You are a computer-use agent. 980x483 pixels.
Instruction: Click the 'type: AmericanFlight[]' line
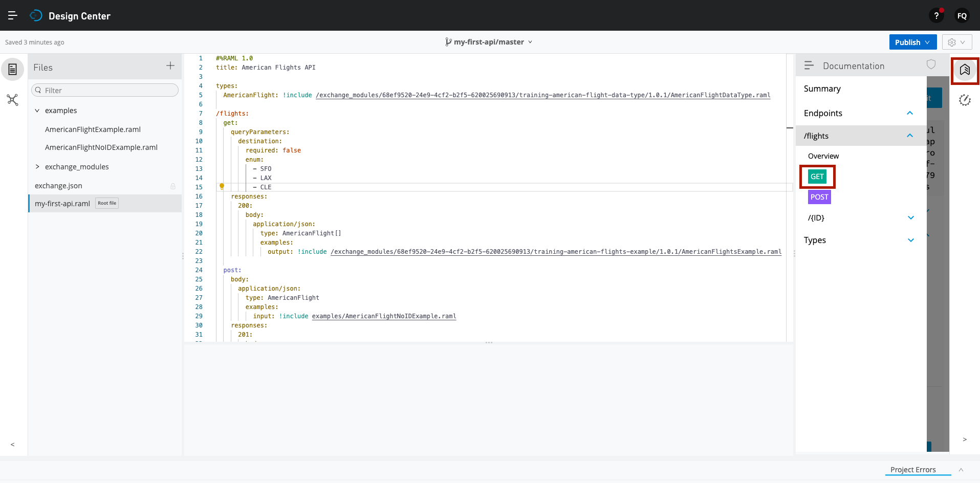coord(300,233)
